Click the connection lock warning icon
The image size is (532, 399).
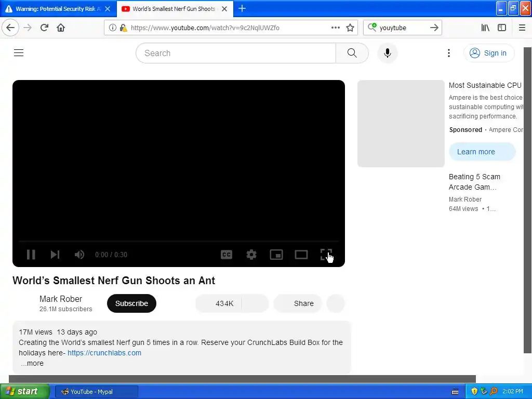[123, 28]
